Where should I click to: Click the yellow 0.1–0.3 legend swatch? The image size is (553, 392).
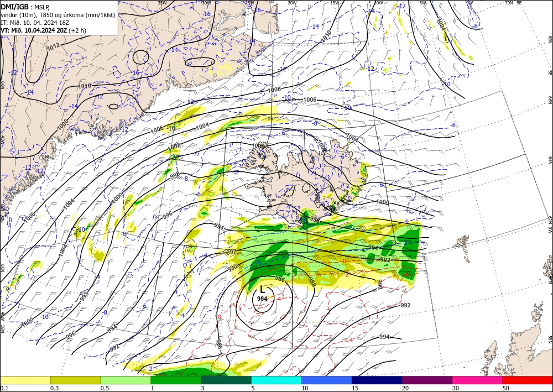click(25, 380)
